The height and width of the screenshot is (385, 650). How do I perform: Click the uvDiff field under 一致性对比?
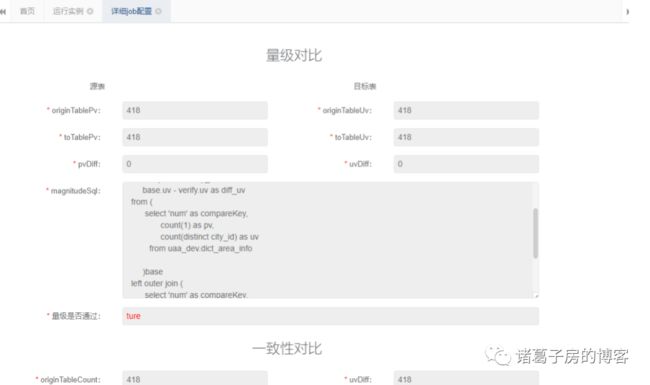(x=466, y=378)
